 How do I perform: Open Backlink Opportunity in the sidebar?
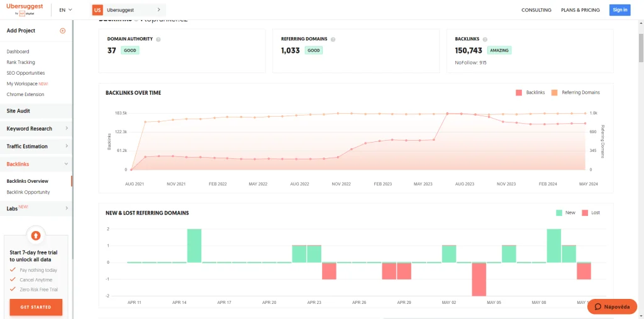click(28, 192)
